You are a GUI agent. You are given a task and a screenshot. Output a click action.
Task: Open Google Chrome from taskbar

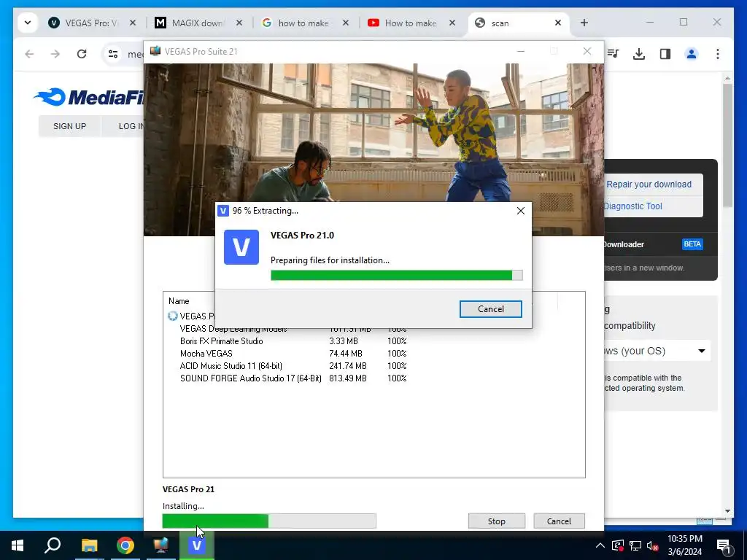tap(125, 545)
